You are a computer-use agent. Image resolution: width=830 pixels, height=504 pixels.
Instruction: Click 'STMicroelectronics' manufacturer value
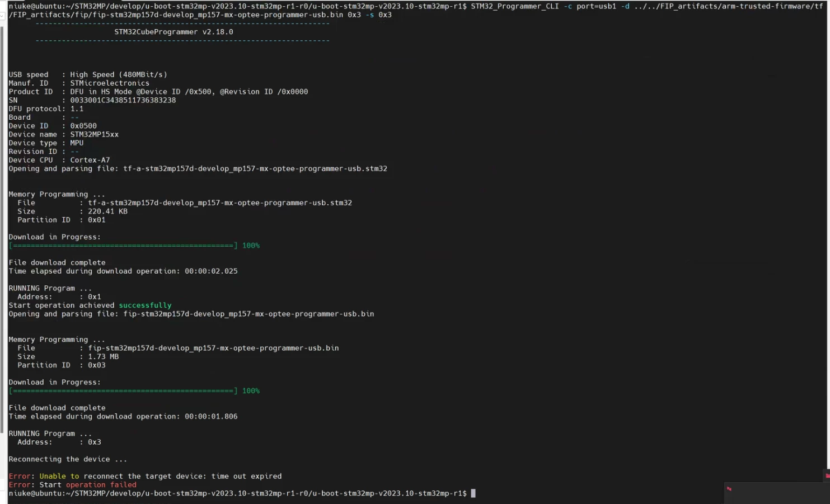click(x=110, y=83)
